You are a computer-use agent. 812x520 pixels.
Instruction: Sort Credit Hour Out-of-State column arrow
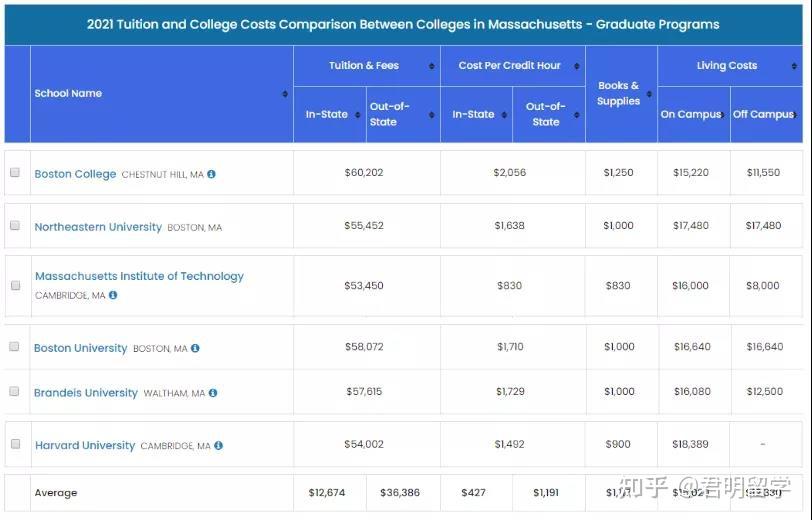pyautogui.click(x=576, y=114)
